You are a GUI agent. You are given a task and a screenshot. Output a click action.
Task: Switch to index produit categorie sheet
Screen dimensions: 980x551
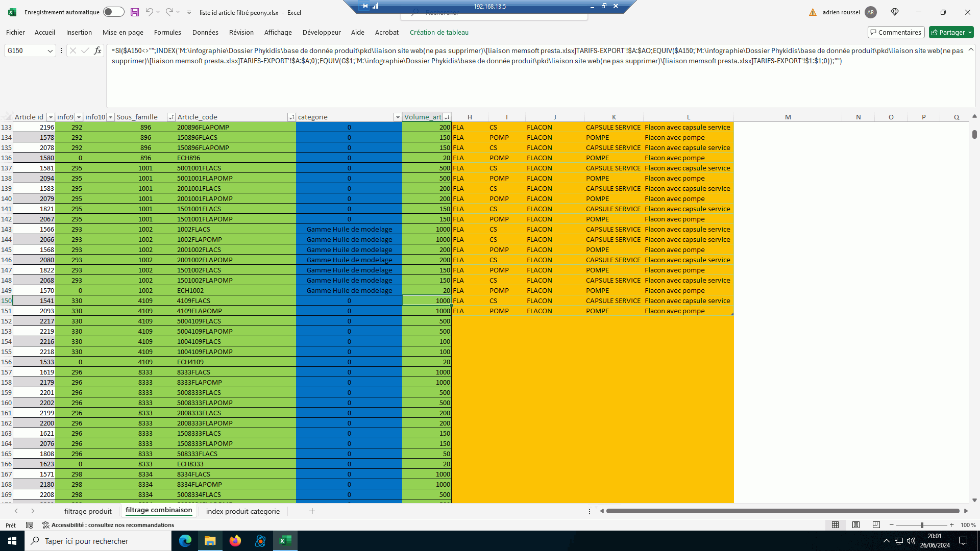(x=242, y=511)
